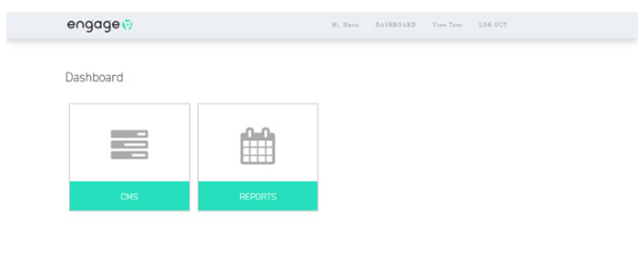Open the DASHBOARD nav item
Viewport: 644px width, 264px height.
tap(396, 25)
